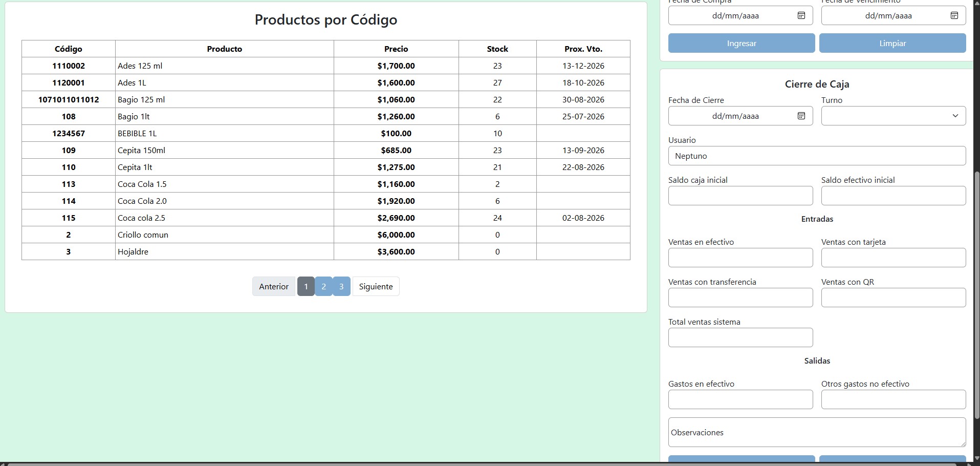Open calendar picker for Fecha de Vencimiento
This screenshot has height=466, width=980.
coord(954,15)
